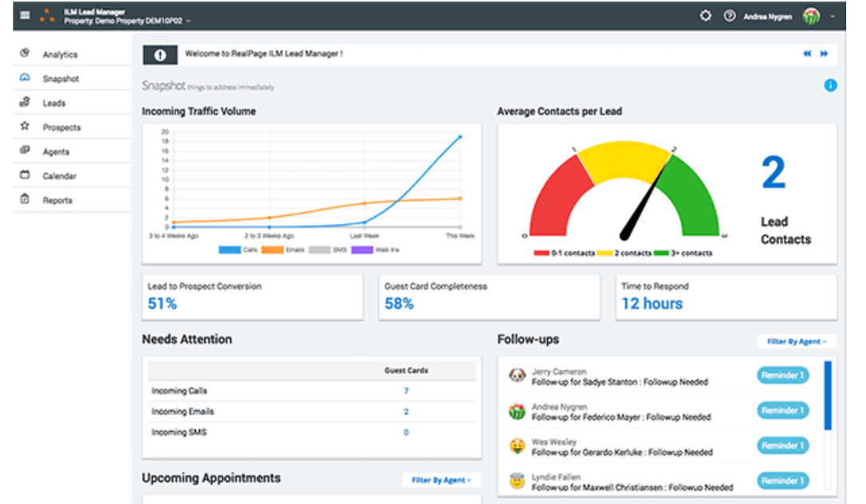This screenshot has height=504, width=866.
Task: Toggle the Calls series in chart legend
Action: [x=238, y=250]
